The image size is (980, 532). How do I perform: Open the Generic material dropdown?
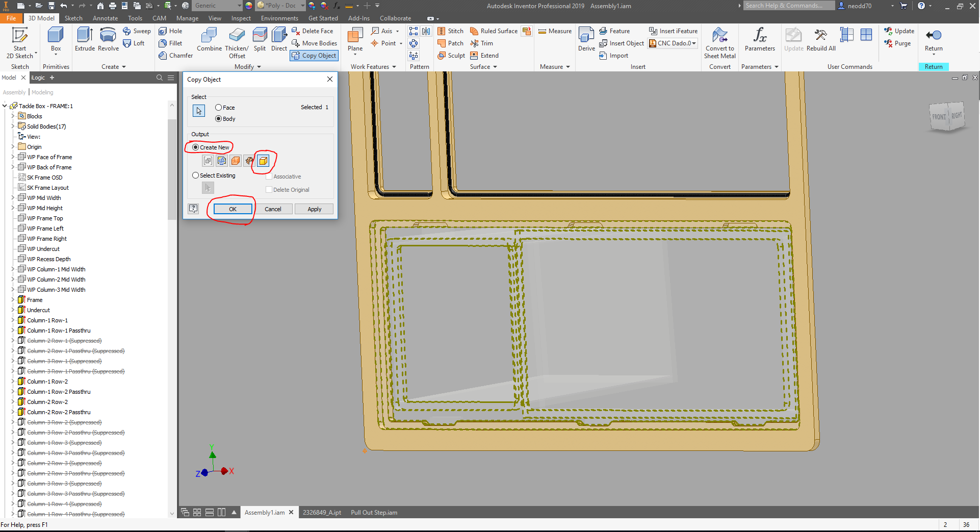(218, 6)
